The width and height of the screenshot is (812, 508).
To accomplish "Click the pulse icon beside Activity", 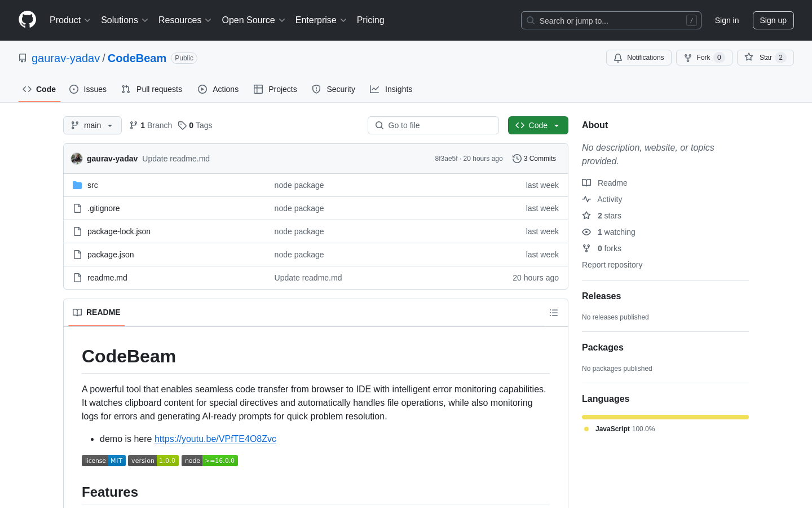I will pyautogui.click(x=586, y=199).
